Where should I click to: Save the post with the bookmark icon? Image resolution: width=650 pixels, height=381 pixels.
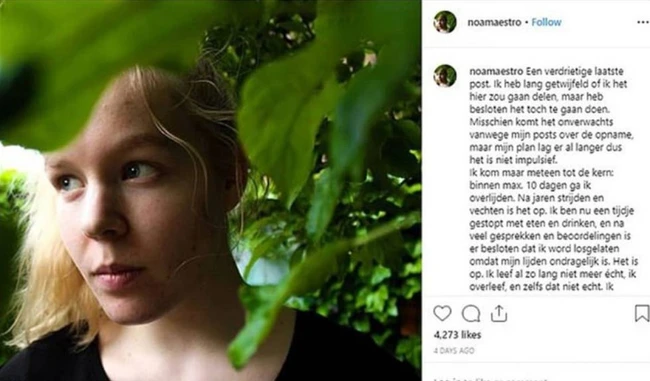click(642, 313)
